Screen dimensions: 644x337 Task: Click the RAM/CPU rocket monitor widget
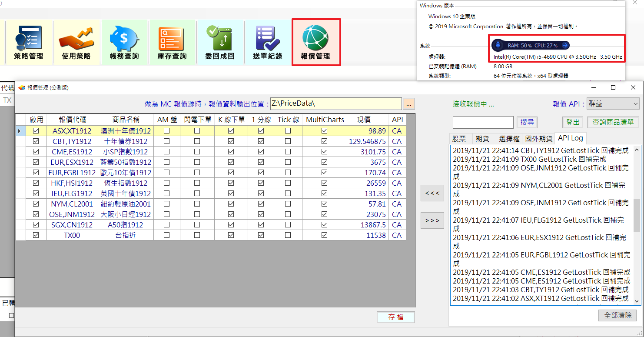point(530,45)
